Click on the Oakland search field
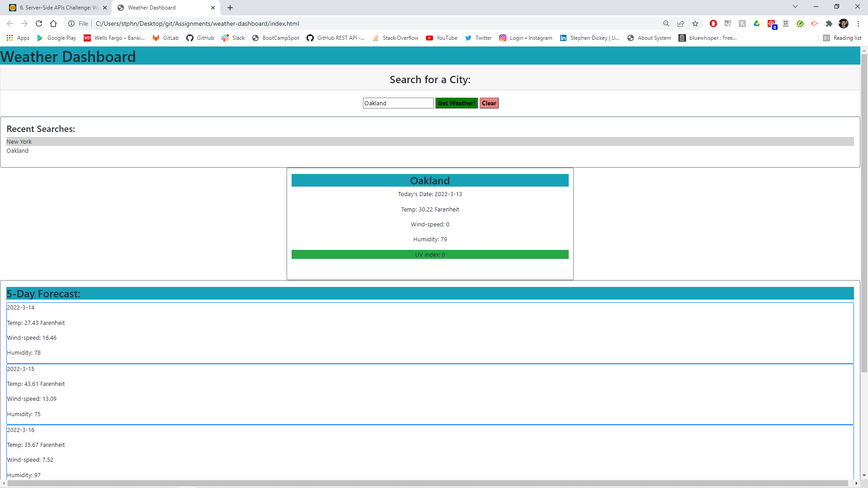The image size is (868, 488). (x=398, y=103)
